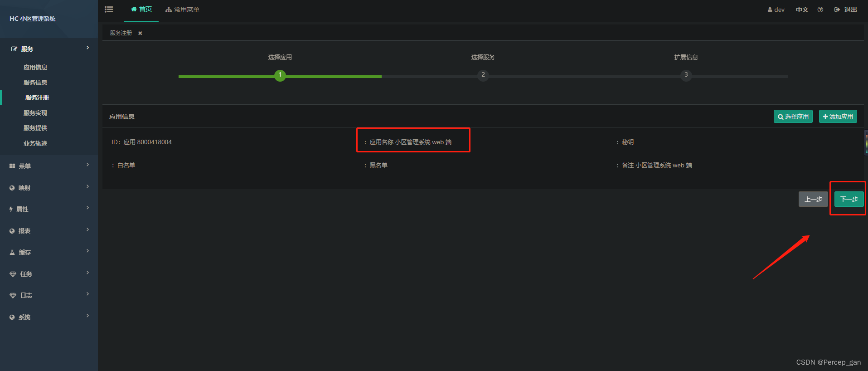The image size is (868, 371).
Task: Select 服务注册 in the sidebar
Action: point(37,98)
